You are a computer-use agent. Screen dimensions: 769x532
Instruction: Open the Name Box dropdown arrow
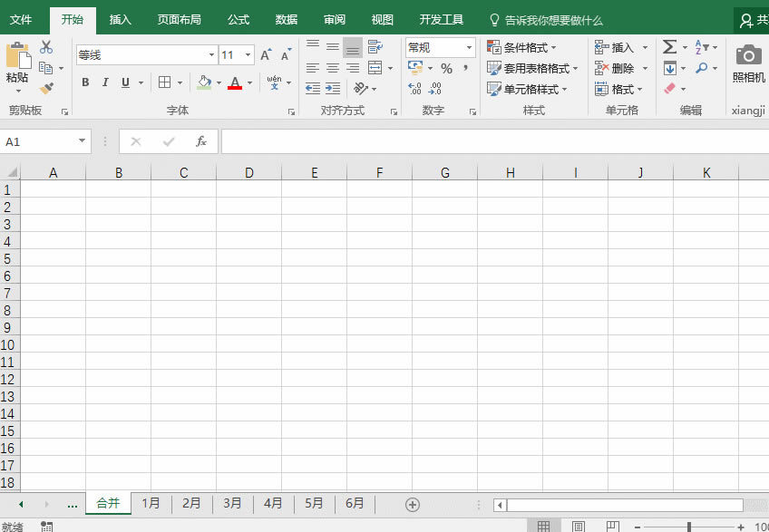(x=82, y=141)
